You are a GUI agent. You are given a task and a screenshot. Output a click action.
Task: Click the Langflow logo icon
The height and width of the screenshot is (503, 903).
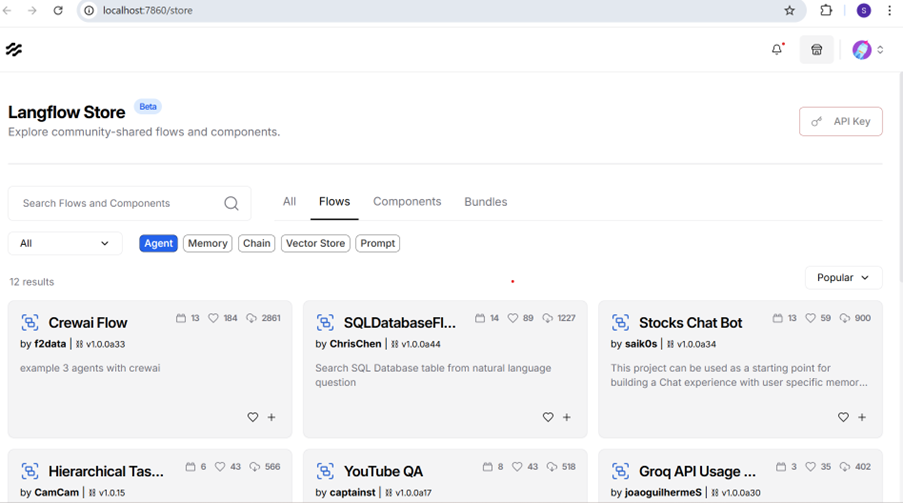click(x=14, y=50)
